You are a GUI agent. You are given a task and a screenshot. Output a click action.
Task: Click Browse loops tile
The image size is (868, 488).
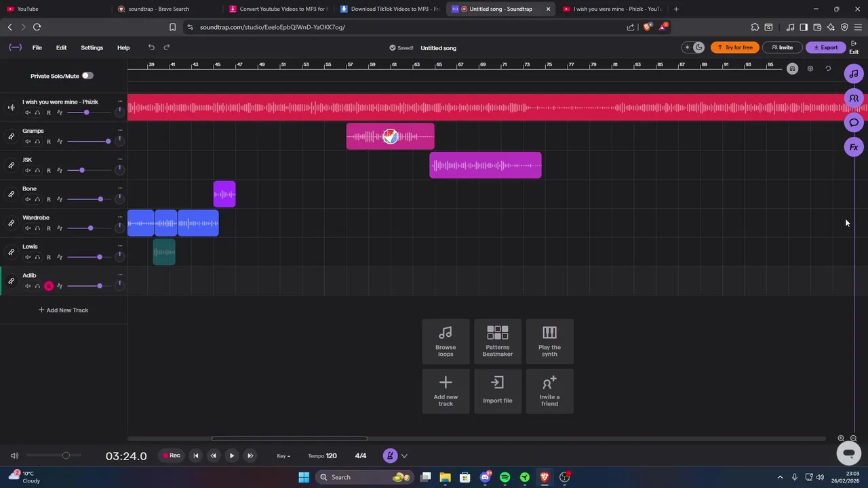pyautogui.click(x=446, y=342)
